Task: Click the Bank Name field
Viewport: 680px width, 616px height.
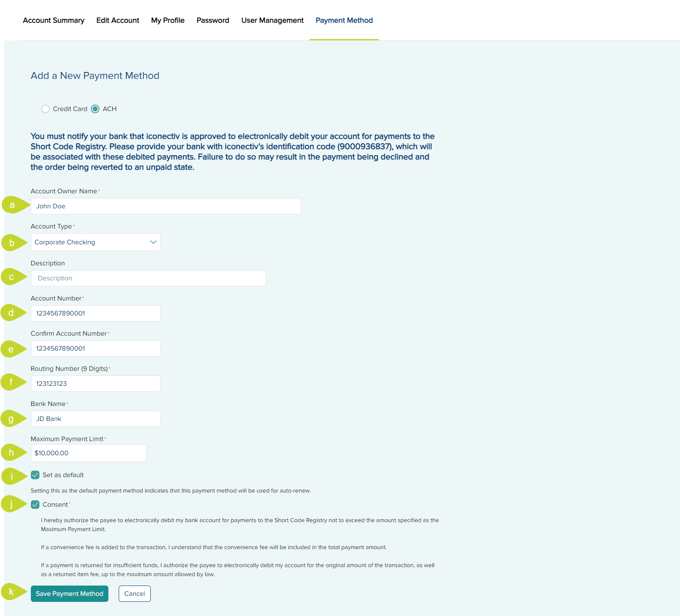Action: pyautogui.click(x=96, y=419)
